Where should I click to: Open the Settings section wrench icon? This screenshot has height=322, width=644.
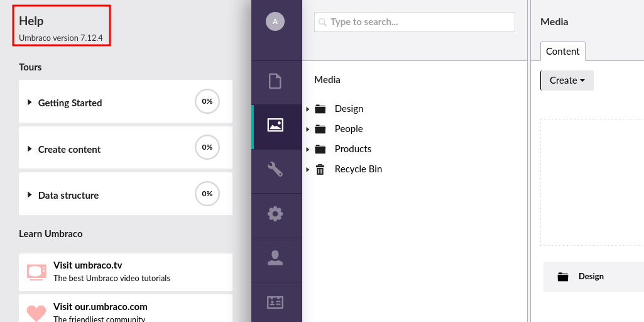click(275, 169)
